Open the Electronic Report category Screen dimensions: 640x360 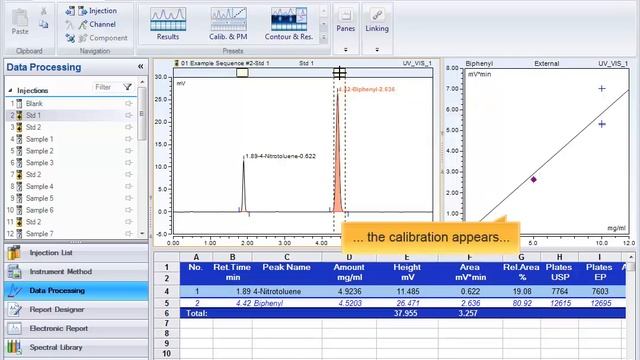pos(76,329)
